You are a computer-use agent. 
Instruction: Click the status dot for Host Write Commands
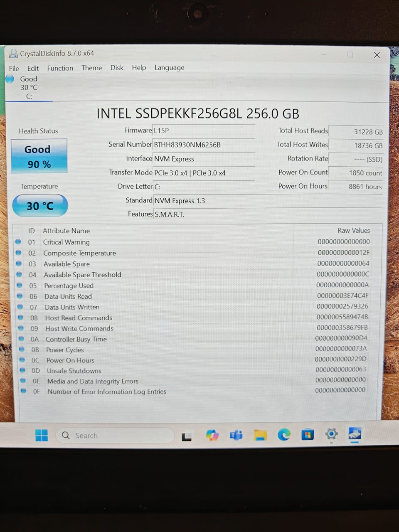21,328
